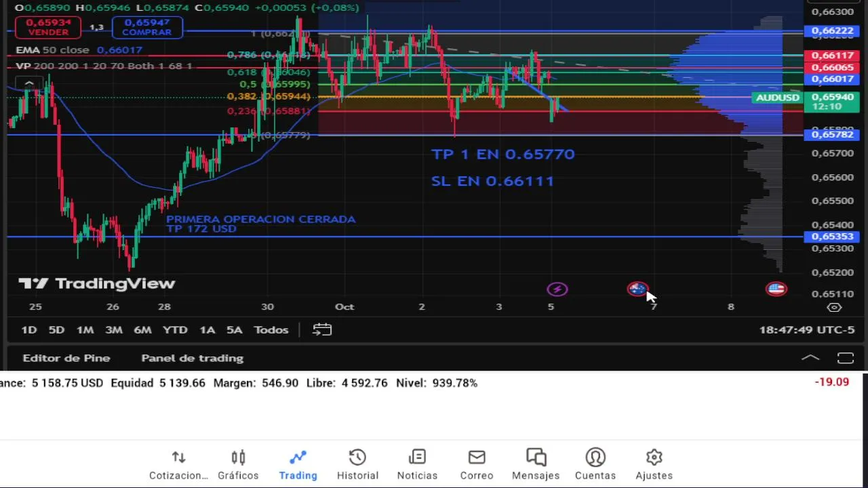Select the 5A time range
Viewport: 868px width, 488px height.
(234, 330)
